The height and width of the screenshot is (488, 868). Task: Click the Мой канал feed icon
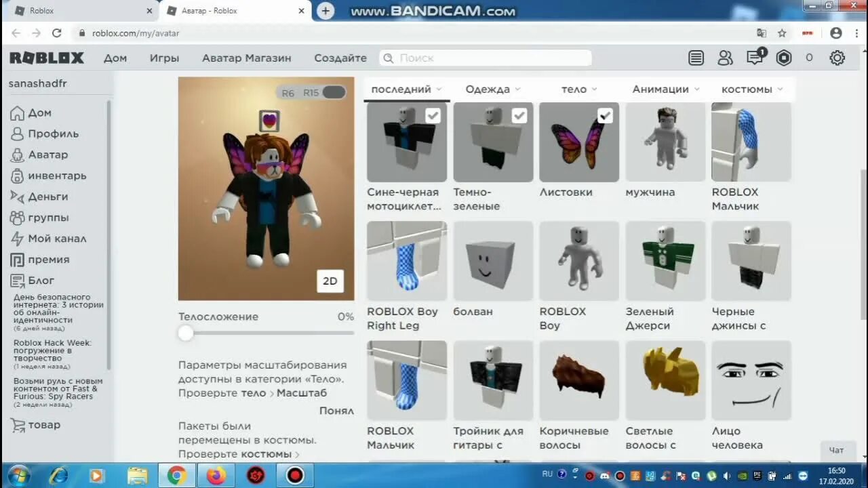17,239
